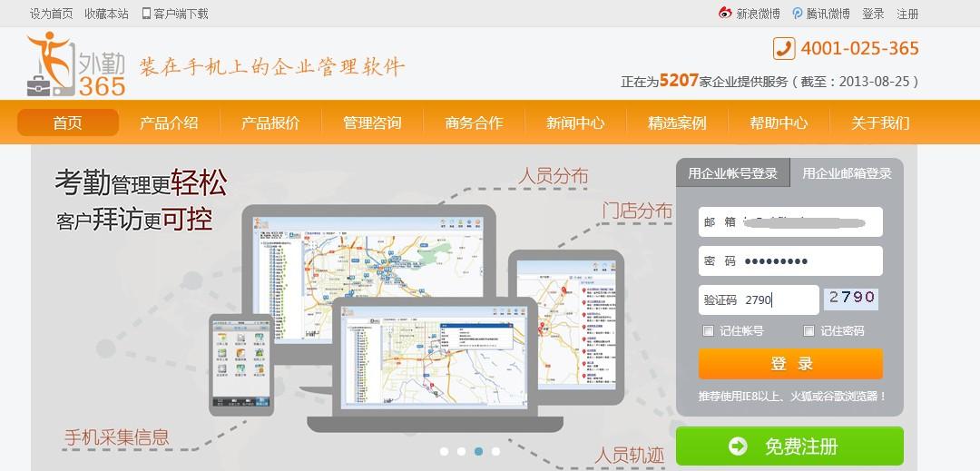The width and height of the screenshot is (980, 471).
Task: Select the third carousel dot indicator
Action: 478,451
